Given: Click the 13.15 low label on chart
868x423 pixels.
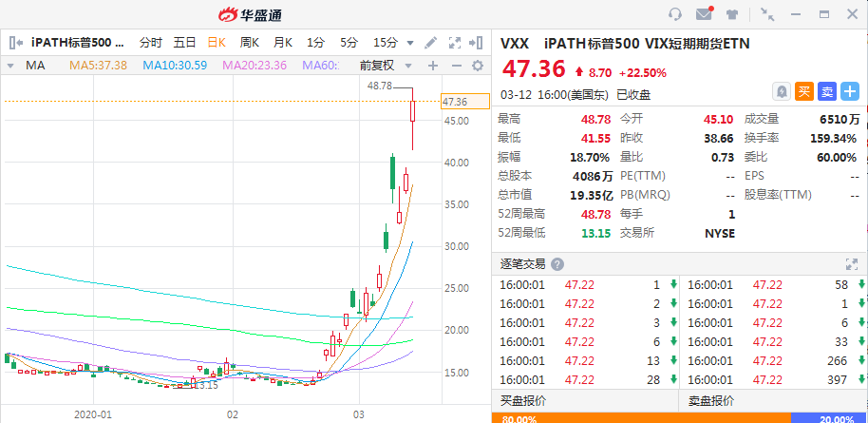Looking at the screenshot, I should point(206,385).
